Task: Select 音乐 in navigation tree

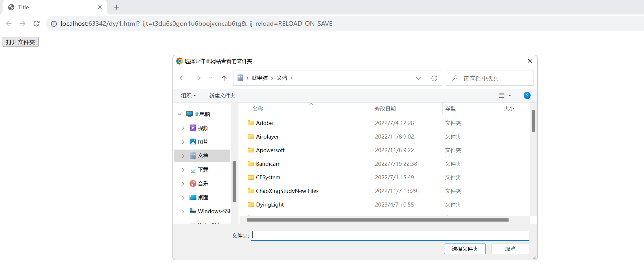Action: pyautogui.click(x=203, y=183)
